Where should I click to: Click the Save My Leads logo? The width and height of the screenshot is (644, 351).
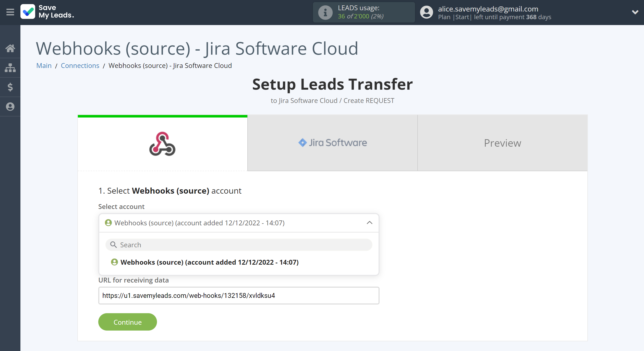click(47, 12)
